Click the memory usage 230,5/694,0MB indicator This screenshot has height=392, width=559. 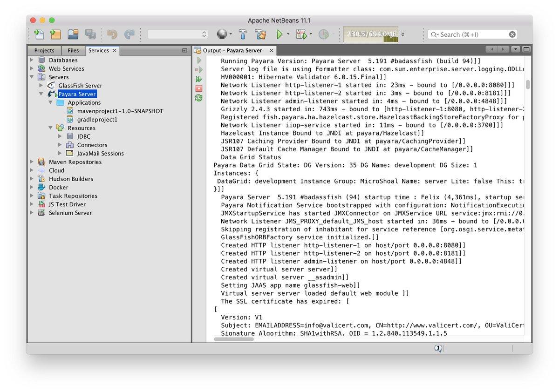coord(371,34)
